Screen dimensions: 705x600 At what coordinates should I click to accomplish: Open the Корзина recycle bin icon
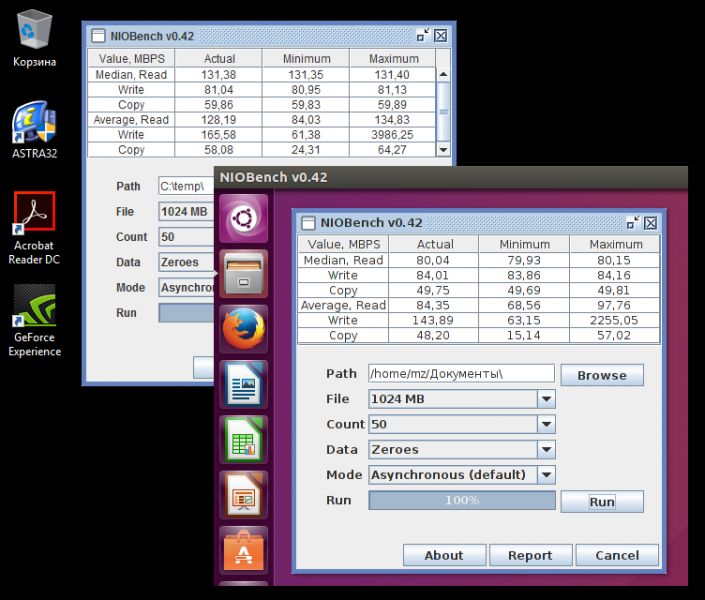(x=34, y=40)
